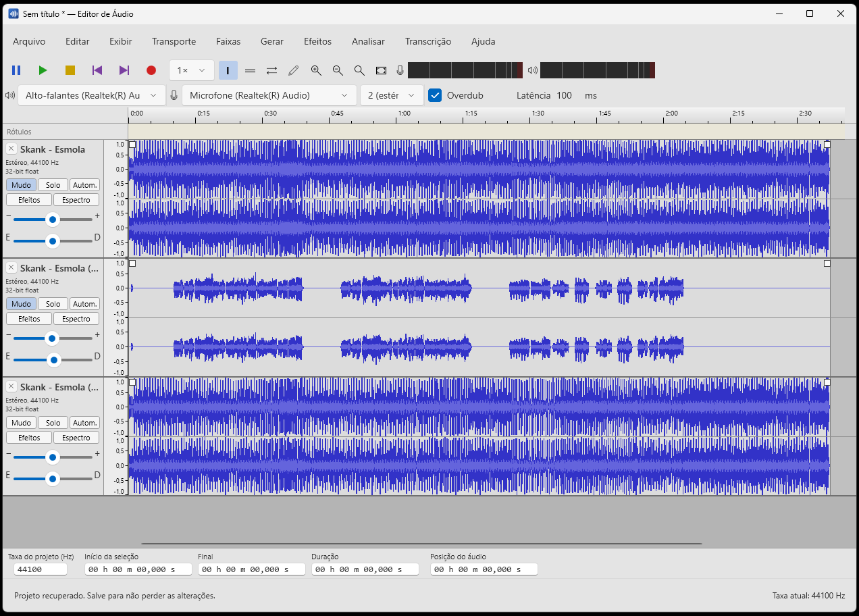This screenshot has width=859, height=616.
Task: Open the Efeitos menu in the menu bar
Action: [317, 41]
